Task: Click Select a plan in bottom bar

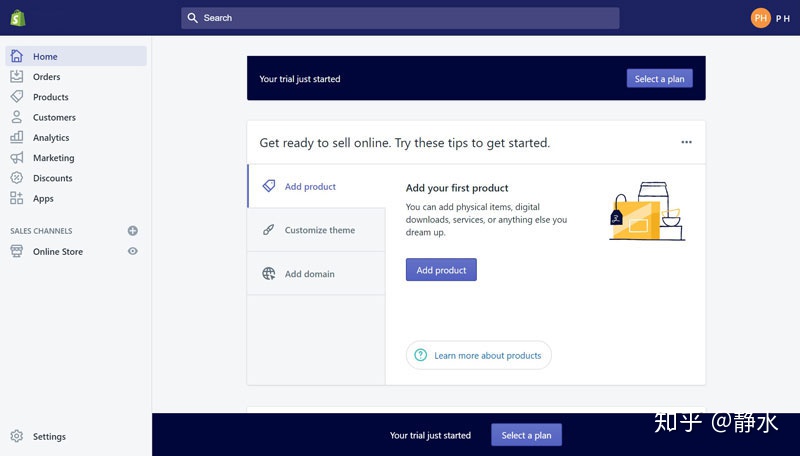Action: [526, 435]
